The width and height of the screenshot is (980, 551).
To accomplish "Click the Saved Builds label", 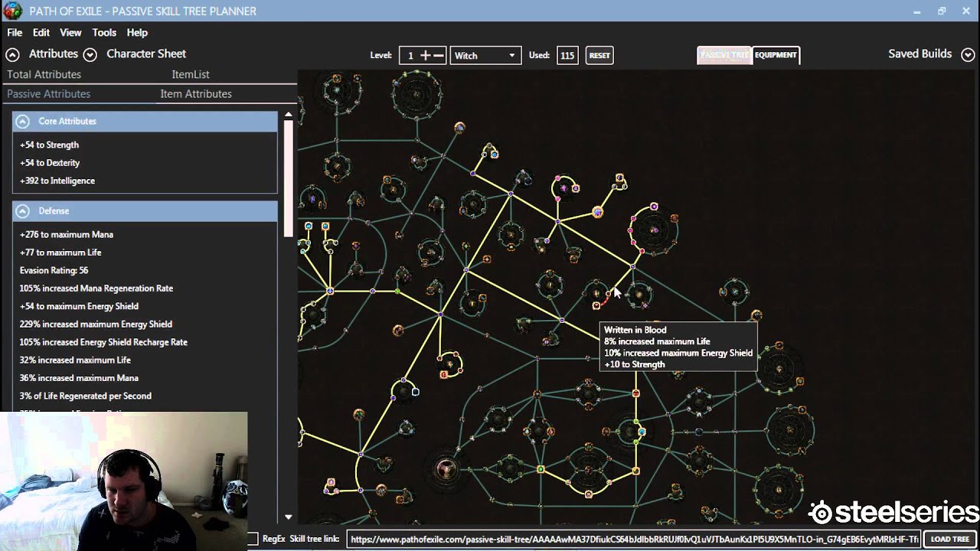I will coord(920,54).
